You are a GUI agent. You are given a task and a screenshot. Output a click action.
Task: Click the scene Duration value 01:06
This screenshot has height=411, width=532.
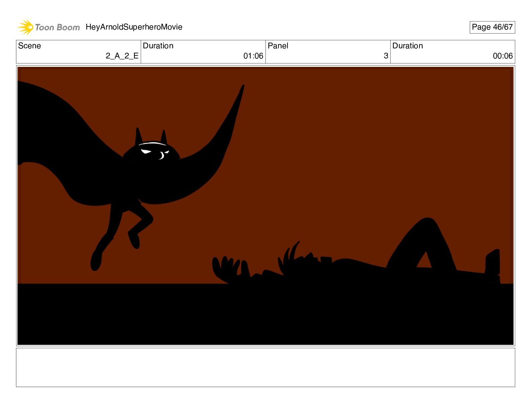[x=253, y=56]
